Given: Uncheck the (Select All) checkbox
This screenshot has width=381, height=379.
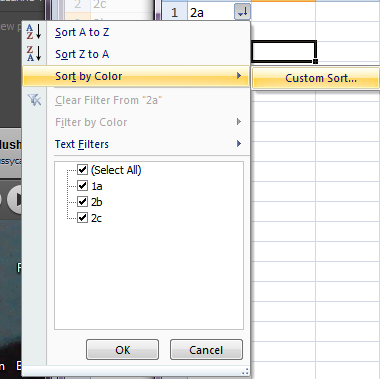Looking at the screenshot, I should 82,170.
